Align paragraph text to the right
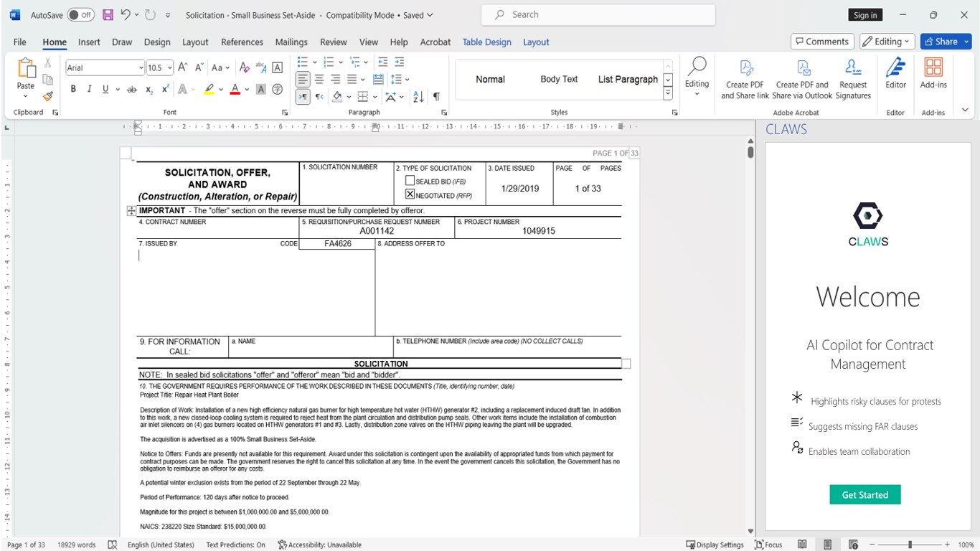The width and height of the screenshot is (980, 551). pyautogui.click(x=335, y=79)
